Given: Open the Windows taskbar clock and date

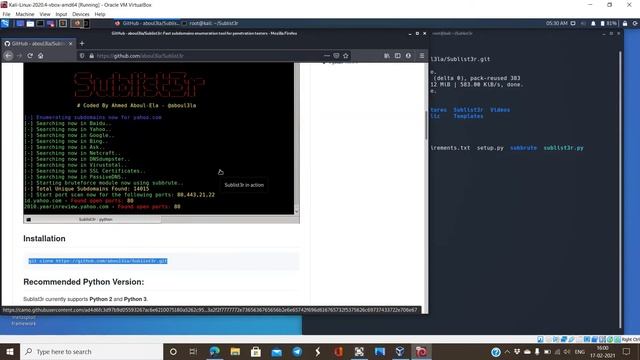Looking at the screenshot, I should click(602, 351).
